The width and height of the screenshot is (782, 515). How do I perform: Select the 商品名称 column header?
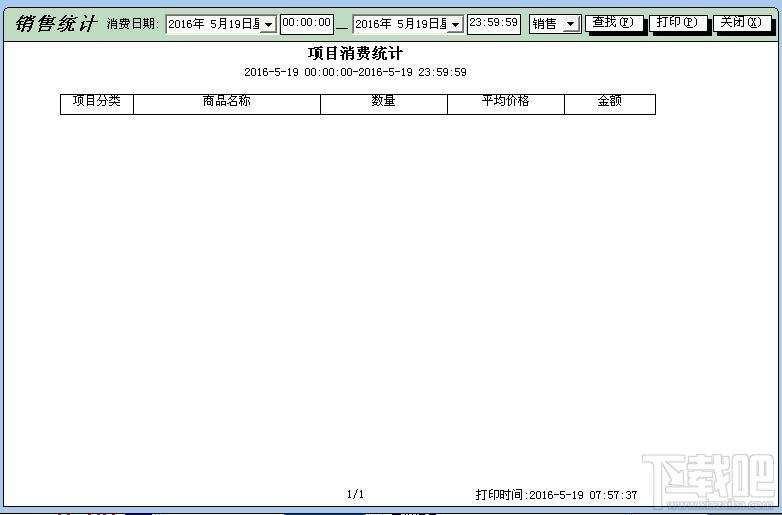click(x=227, y=103)
